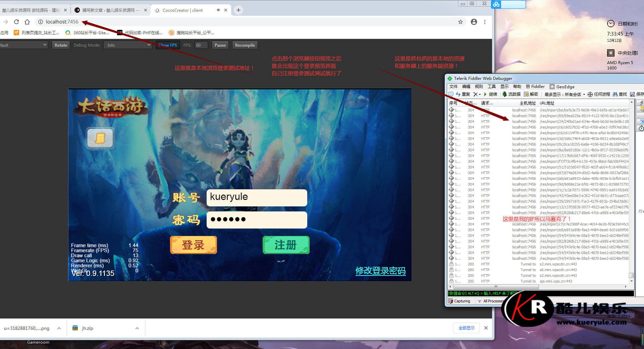Click the 360站长平台 bookmark
Image resolution: width=644 pixels, height=349 pixels.
(x=87, y=33)
